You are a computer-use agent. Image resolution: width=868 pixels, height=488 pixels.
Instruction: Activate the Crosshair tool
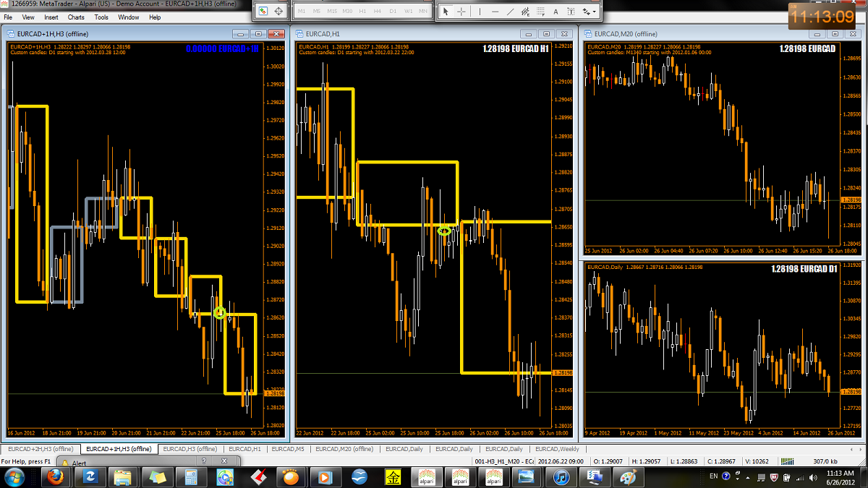[x=461, y=12]
